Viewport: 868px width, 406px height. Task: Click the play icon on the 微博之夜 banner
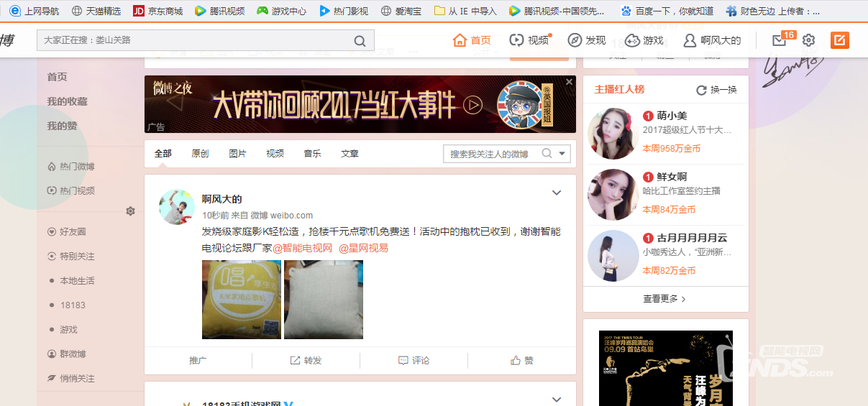click(x=472, y=106)
